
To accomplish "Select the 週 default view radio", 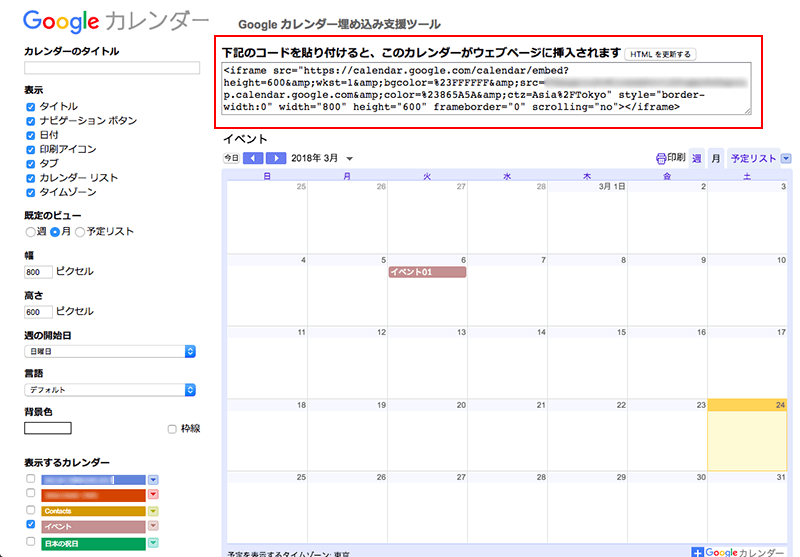I will 30,232.
